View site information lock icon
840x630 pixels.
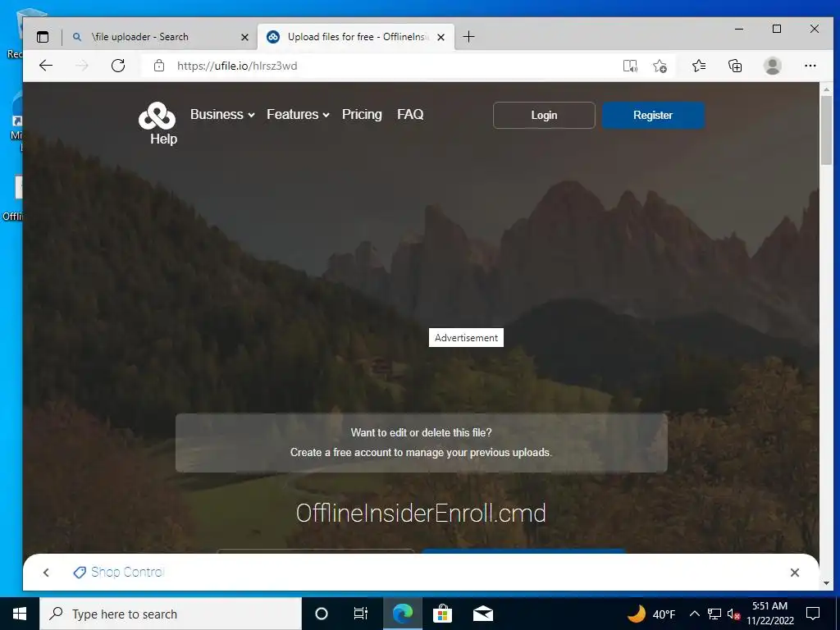159,66
